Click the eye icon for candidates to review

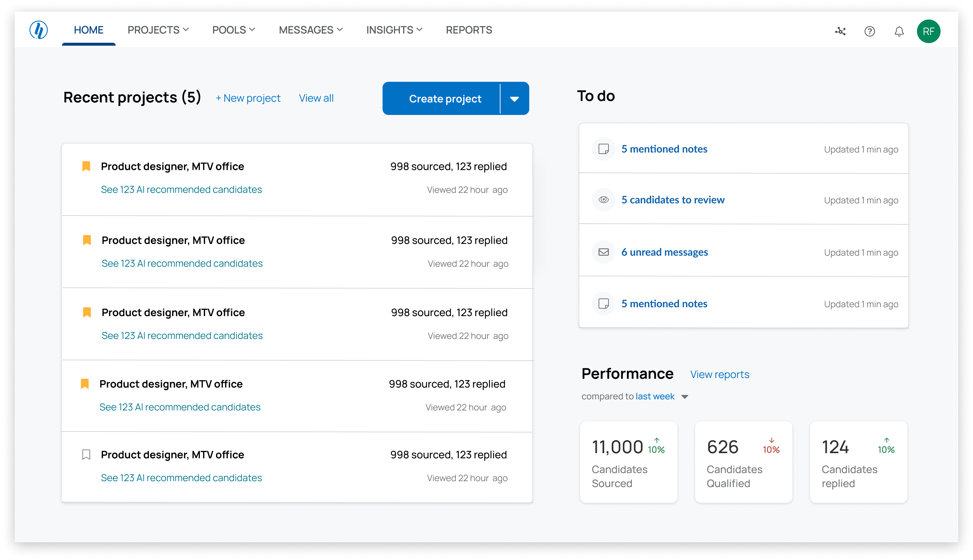tap(603, 200)
